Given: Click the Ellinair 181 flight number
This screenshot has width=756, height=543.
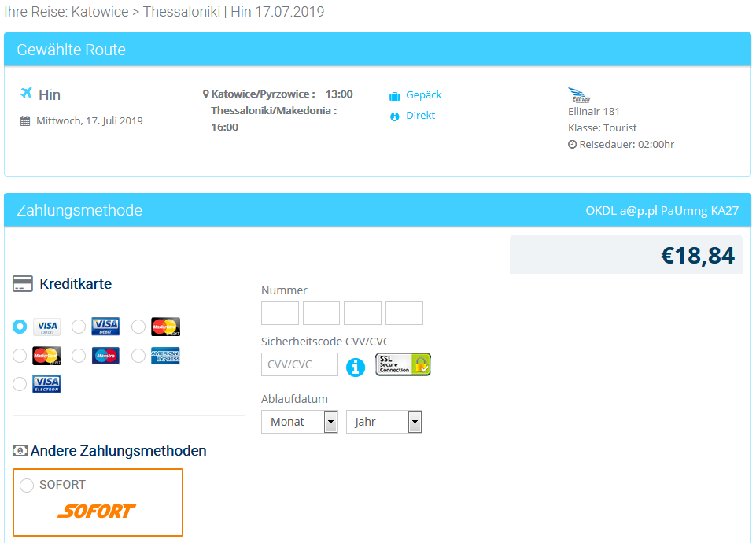Looking at the screenshot, I should coord(593,112).
